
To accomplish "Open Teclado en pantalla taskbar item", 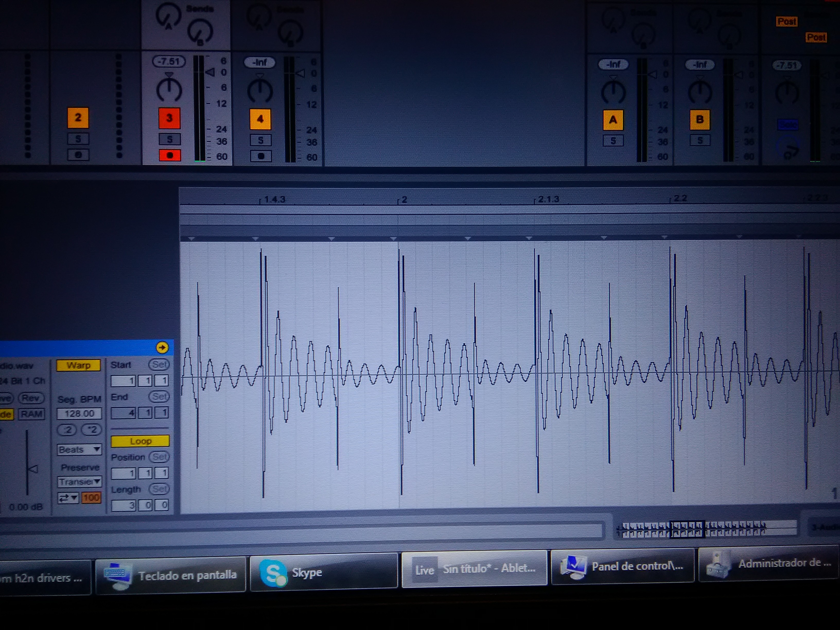I will [x=171, y=575].
